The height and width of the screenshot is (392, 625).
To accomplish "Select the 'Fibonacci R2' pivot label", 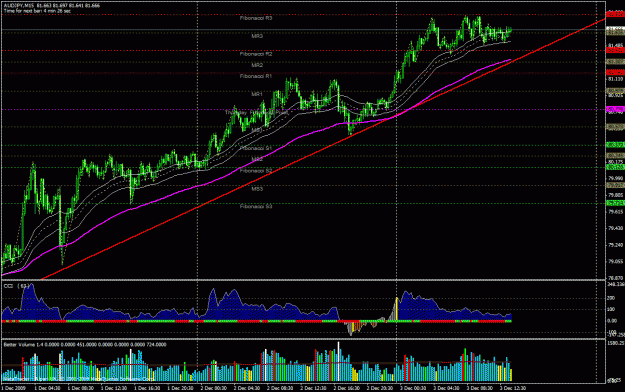I will (x=256, y=54).
